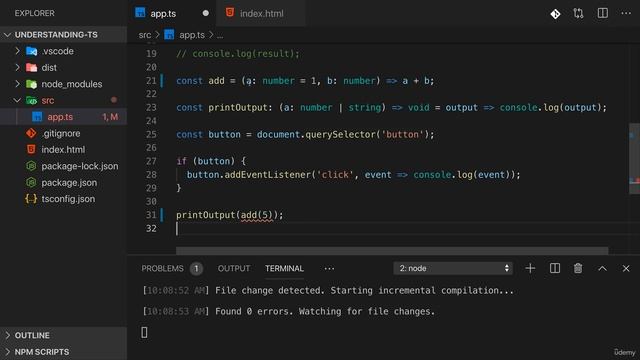Select the TERMINAL panel tab

tap(284, 269)
